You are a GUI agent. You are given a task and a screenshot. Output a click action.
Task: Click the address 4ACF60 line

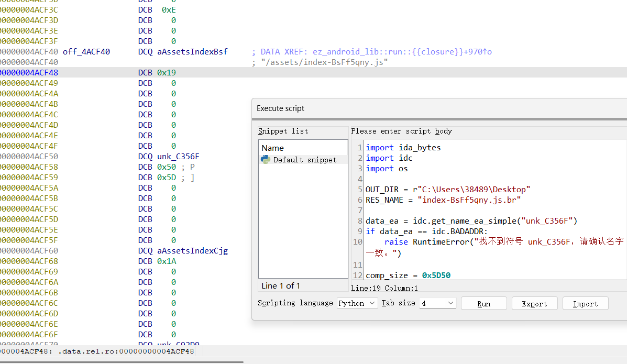[29, 251]
